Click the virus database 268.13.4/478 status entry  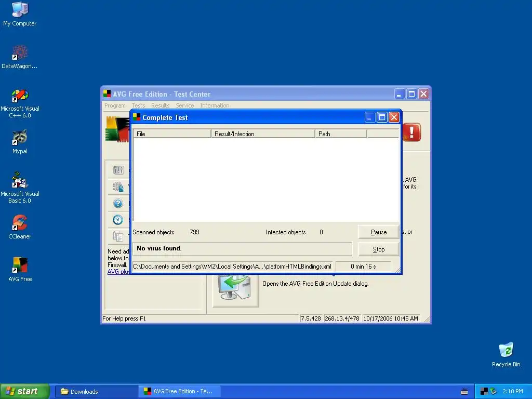342,318
